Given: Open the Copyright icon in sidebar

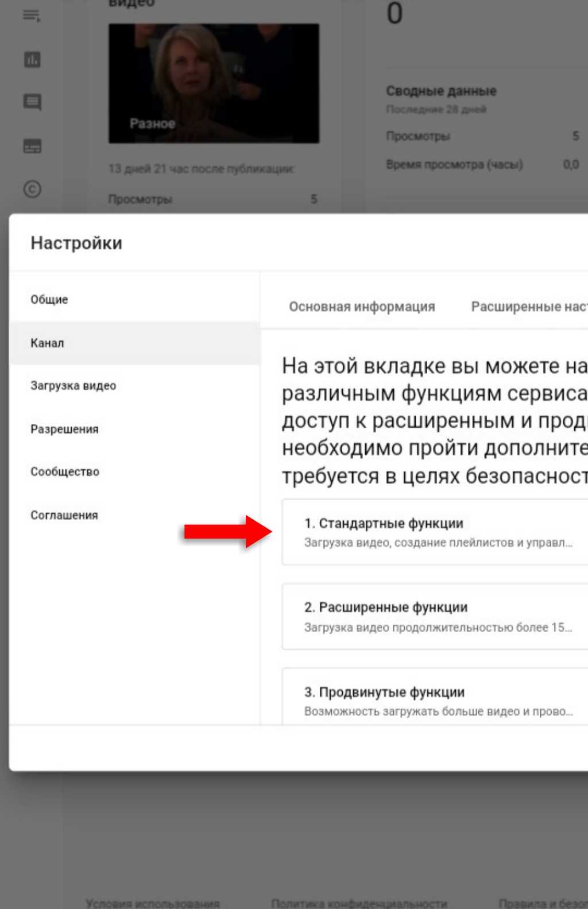Looking at the screenshot, I should pyautogui.click(x=32, y=189).
